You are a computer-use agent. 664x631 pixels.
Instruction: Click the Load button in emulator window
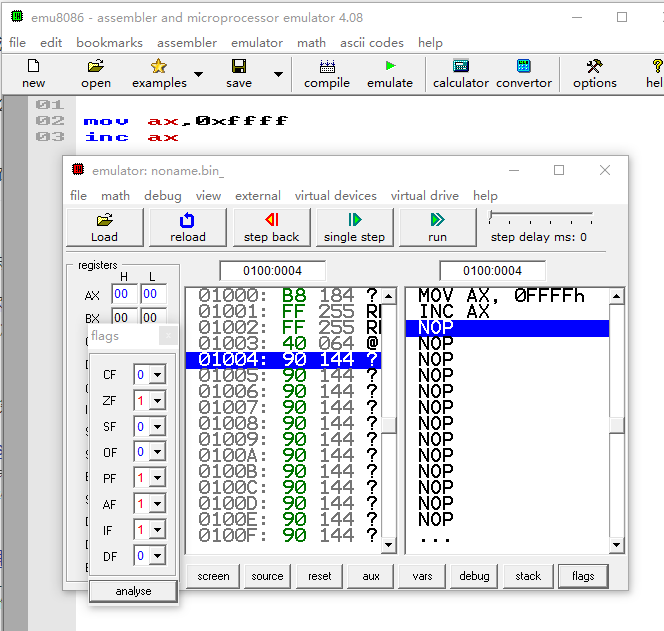tap(105, 227)
